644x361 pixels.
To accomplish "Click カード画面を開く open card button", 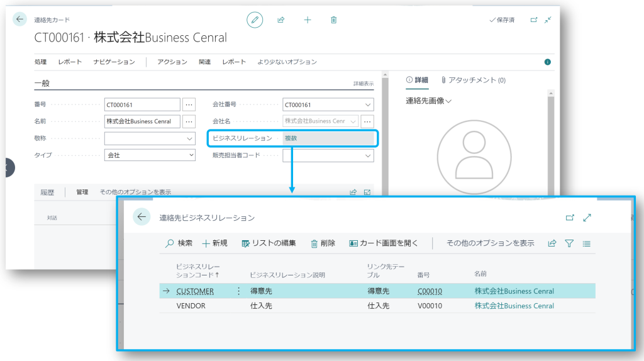I will pyautogui.click(x=383, y=243).
